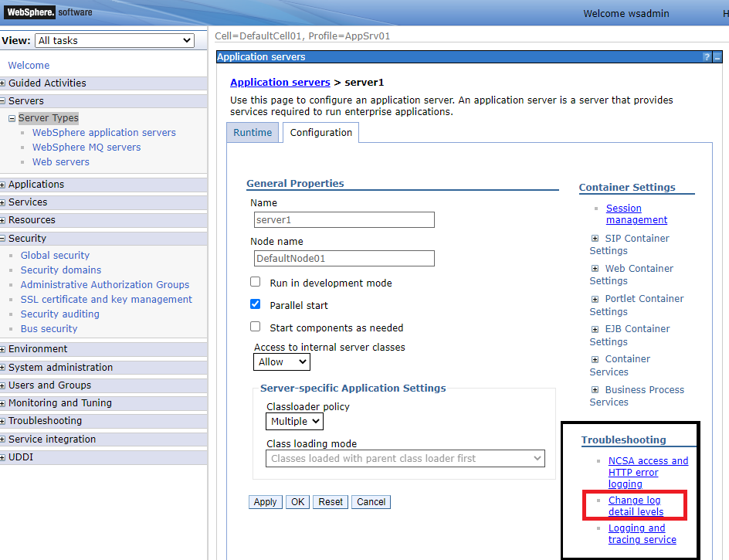Screen dimensions: 729x560
Task: Open Bus security link
Action: coord(49,329)
